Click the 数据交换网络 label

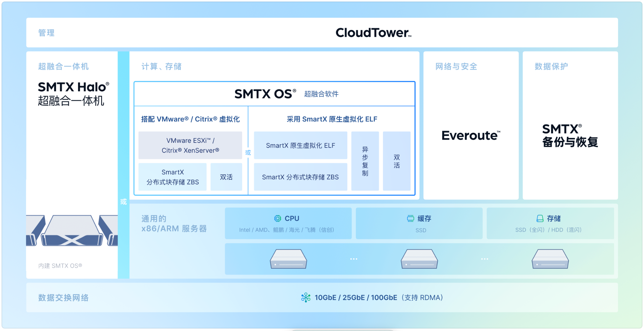pos(64,297)
